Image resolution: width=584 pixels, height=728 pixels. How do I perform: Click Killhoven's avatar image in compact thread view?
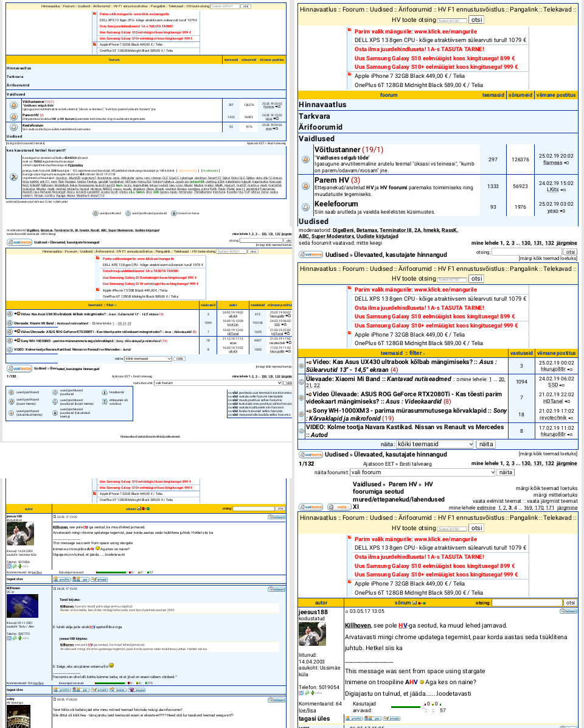tap(23, 606)
